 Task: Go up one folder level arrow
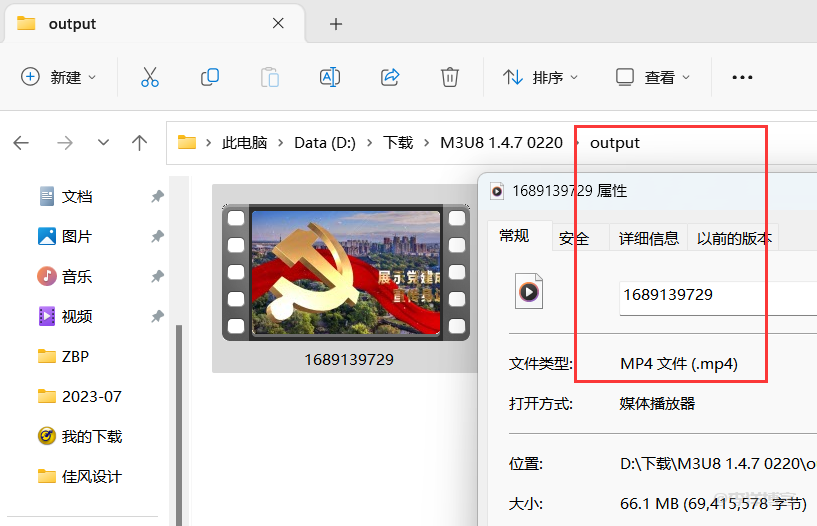click(x=140, y=143)
